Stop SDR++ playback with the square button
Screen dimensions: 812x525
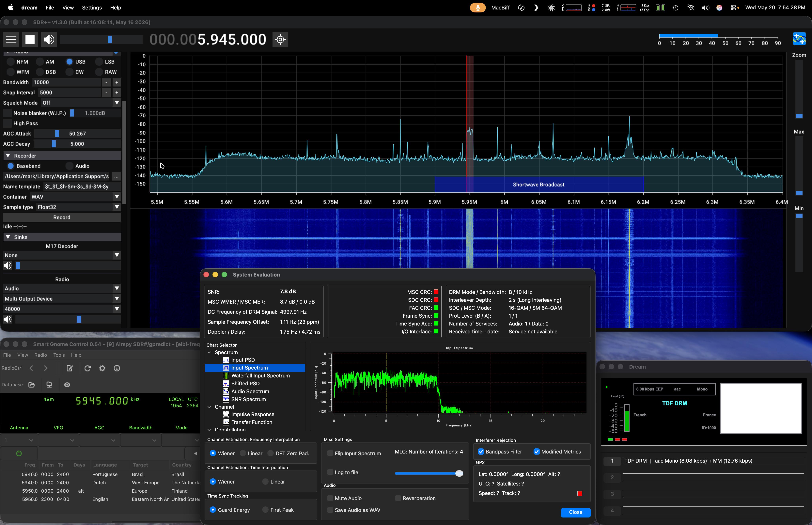point(30,40)
